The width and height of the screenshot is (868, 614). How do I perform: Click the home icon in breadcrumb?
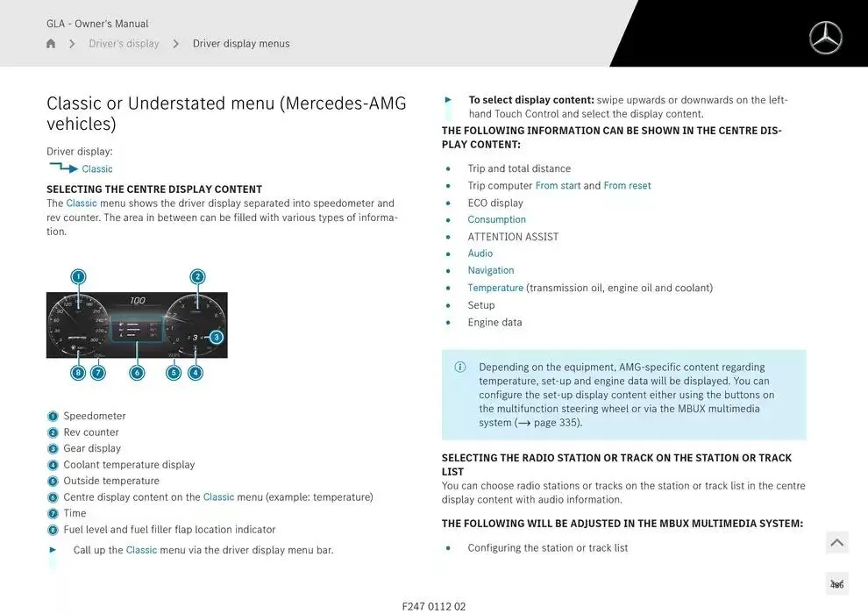pos(51,44)
